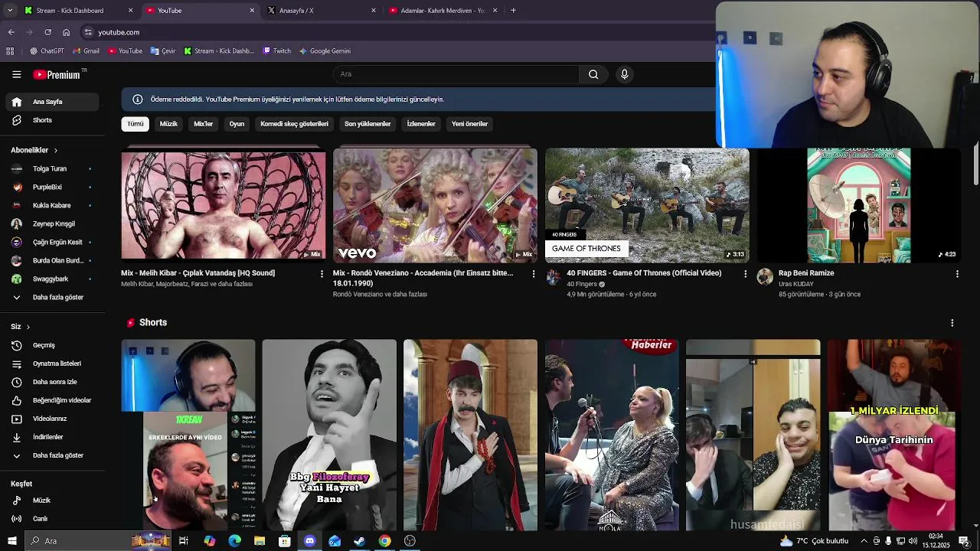Select Komedi skeç gösterileri chip
980x551 pixels.
point(295,124)
